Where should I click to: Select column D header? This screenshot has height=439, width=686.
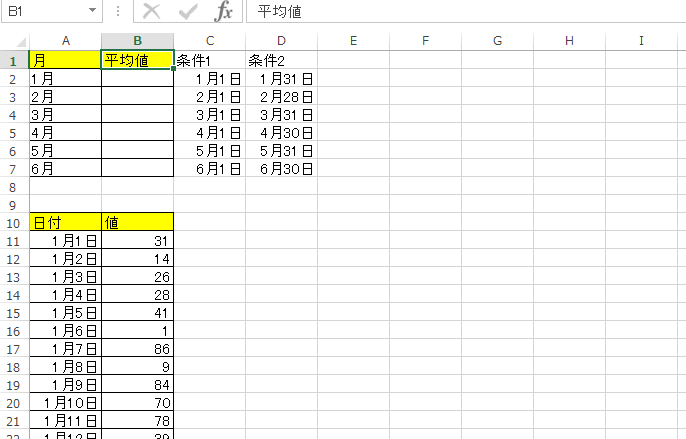(x=281, y=41)
